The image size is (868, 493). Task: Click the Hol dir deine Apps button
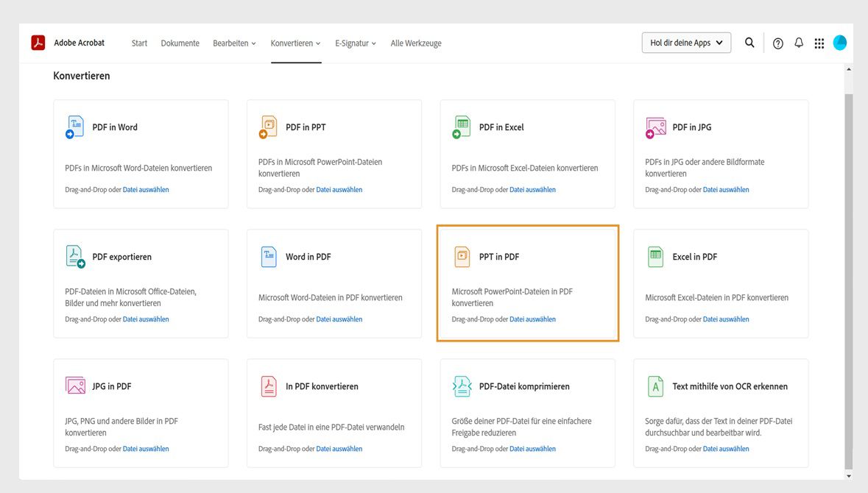coord(686,43)
